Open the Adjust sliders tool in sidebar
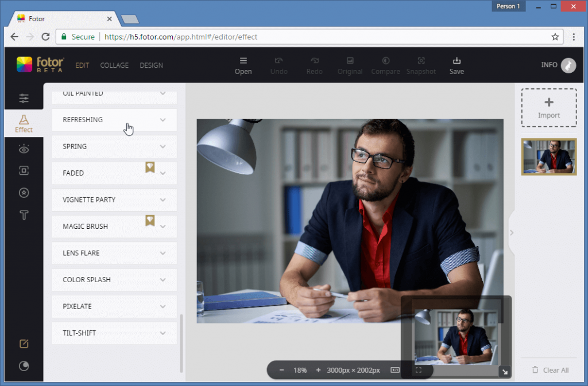 click(24, 98)
